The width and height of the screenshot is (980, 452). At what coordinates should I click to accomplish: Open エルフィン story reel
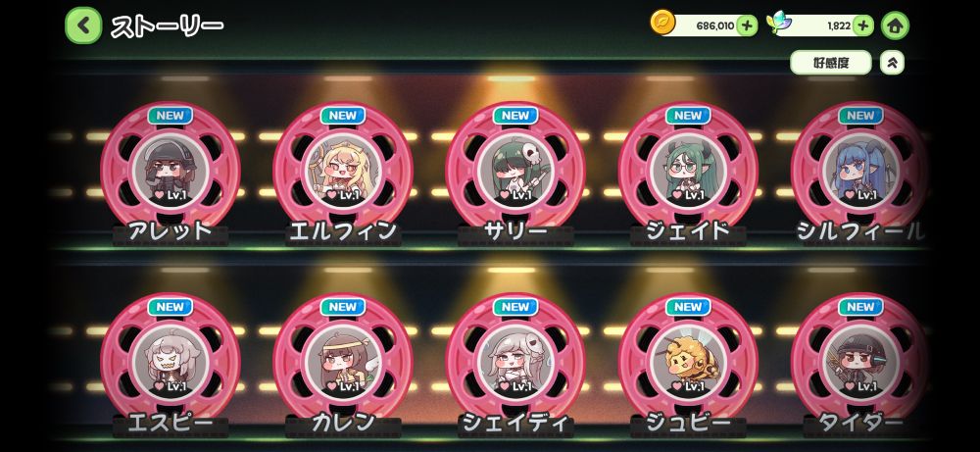(342, 170)
